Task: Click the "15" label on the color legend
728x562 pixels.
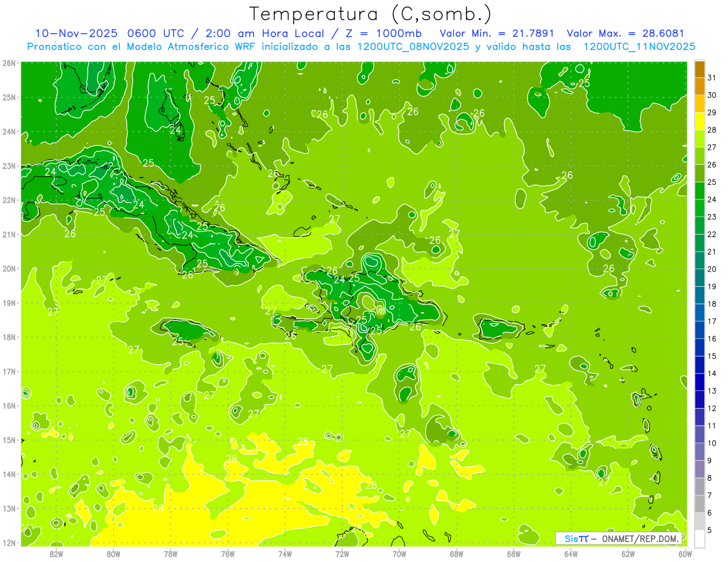Action: [712, 356]
